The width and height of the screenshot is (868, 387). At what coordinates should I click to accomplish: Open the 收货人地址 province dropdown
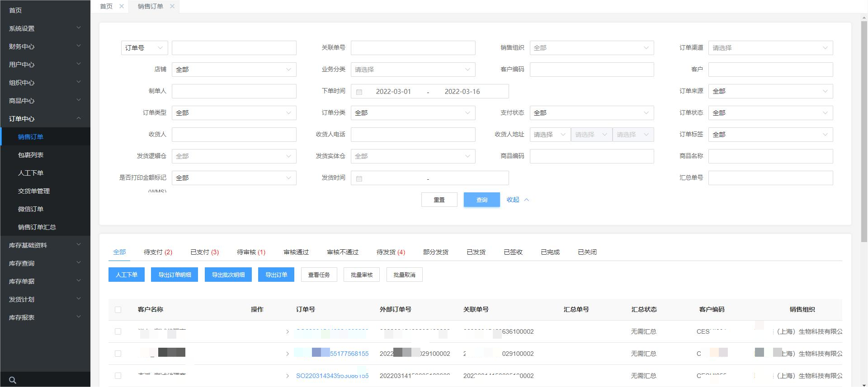point(550,135)
